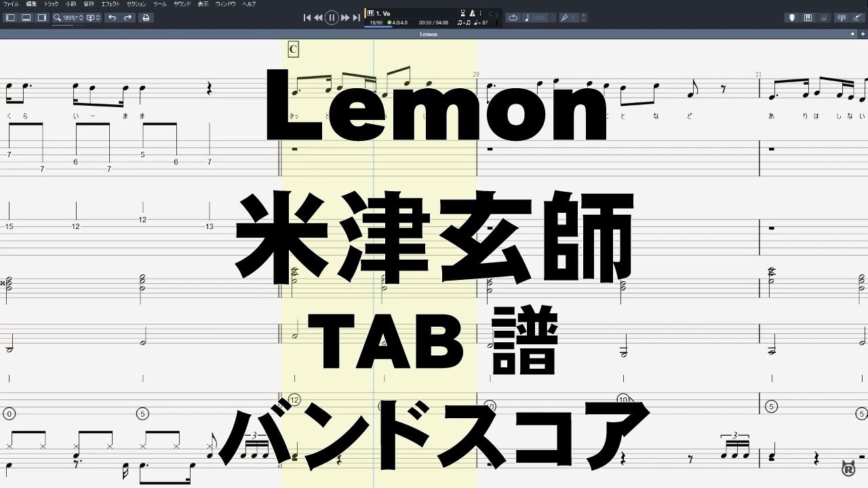Open the トラック menu

point(52,4)
